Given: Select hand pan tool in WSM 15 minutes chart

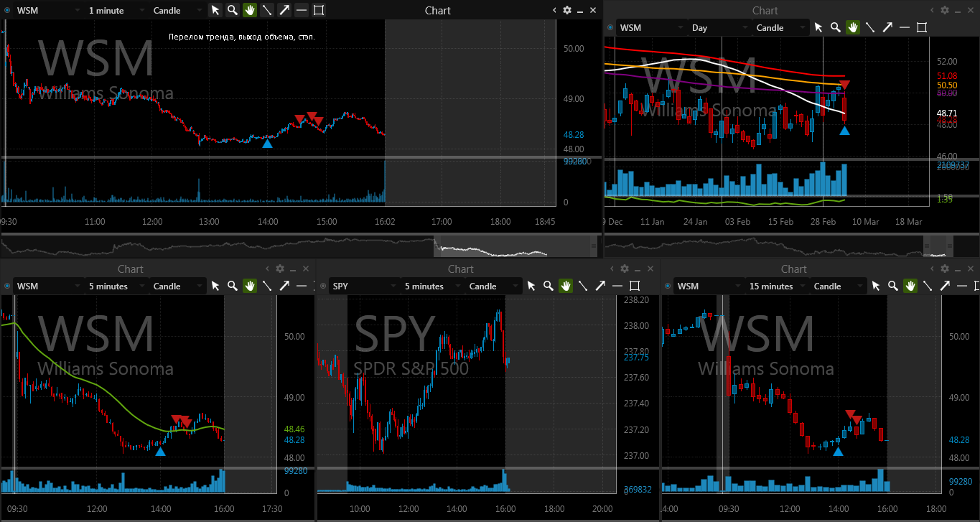Looking at the screenshot, I should [x=910, y=286].
